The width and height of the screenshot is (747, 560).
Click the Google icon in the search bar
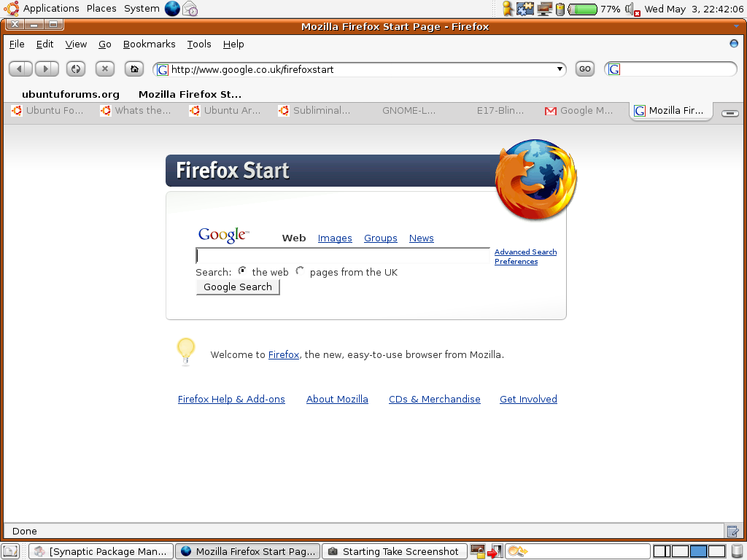(x=614, y=69)
